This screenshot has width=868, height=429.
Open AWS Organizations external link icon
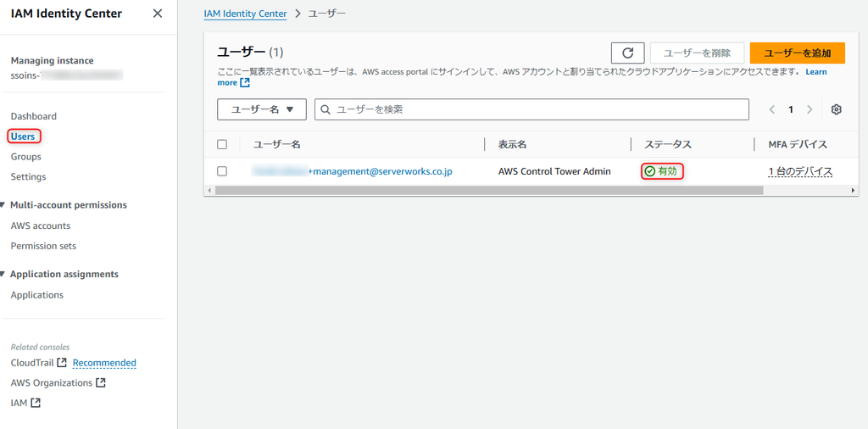pyautogui.click(x=101, y=382)
